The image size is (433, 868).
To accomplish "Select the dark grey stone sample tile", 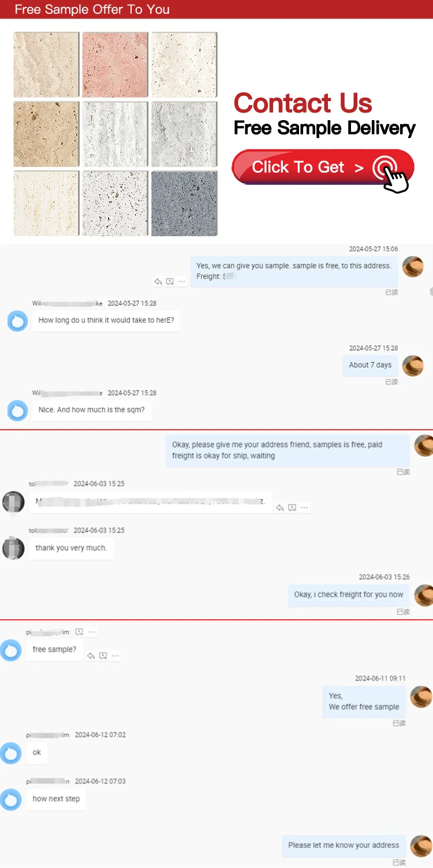I will click(185, 203).
